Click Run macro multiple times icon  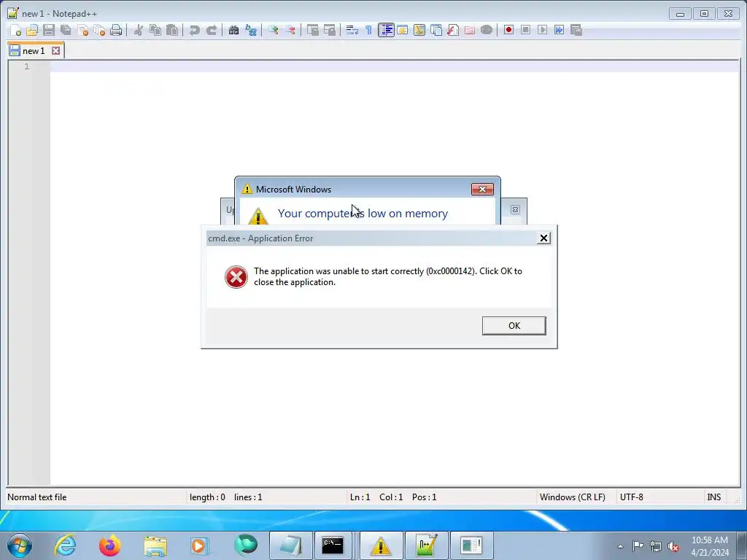559,31
